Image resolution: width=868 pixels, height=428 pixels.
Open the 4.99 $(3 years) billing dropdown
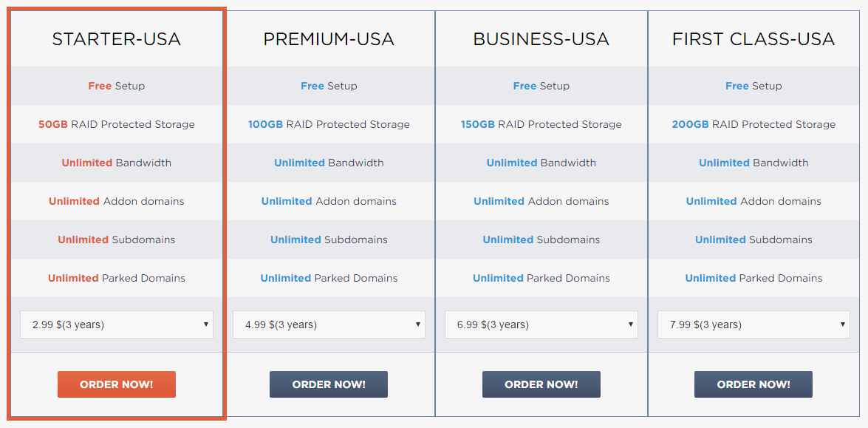329,325
